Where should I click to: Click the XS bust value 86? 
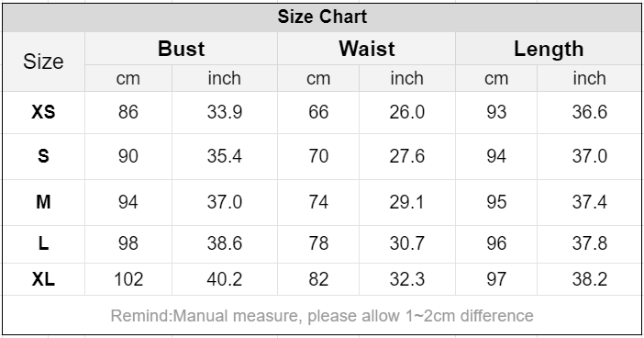click(128, 112)
